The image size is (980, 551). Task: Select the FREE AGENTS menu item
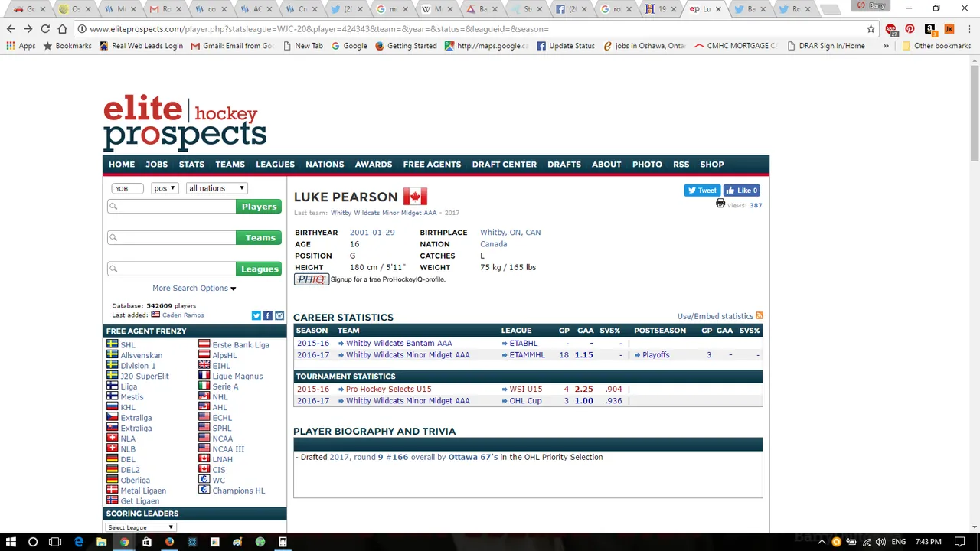[x=432, y=165]
